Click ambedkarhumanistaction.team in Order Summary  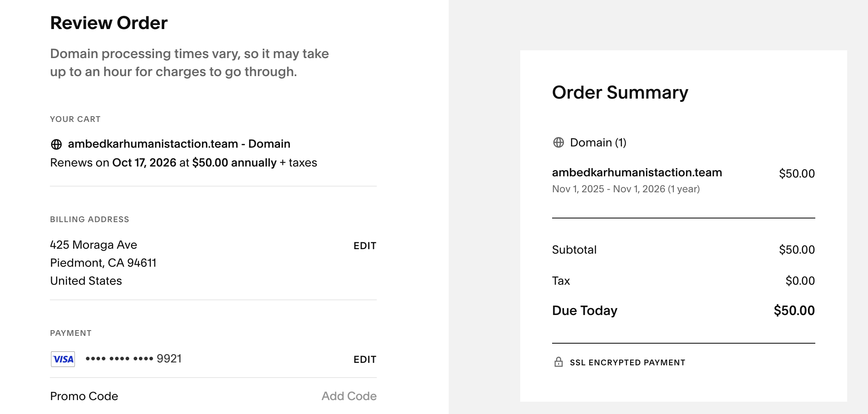(x=637, y=173)
